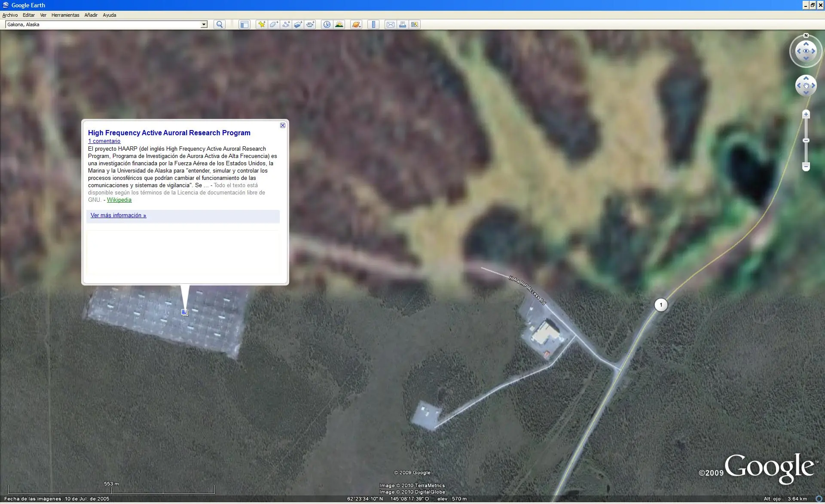Click the look up arrow on the eye joystick

[x=806, y=44]
